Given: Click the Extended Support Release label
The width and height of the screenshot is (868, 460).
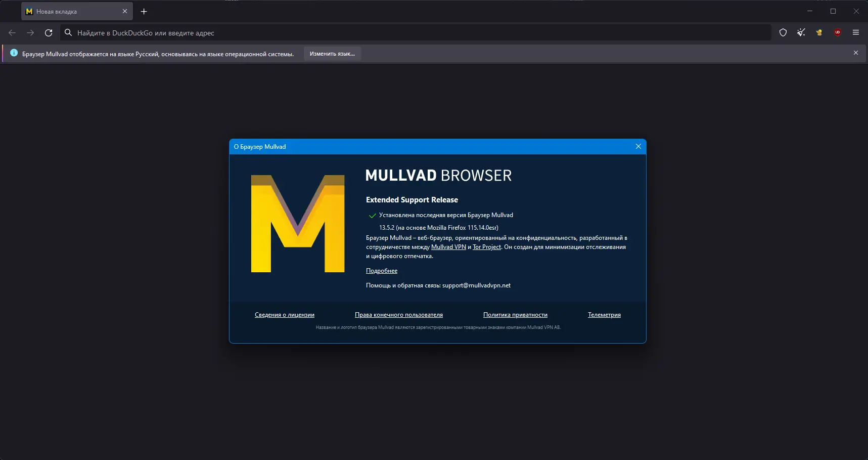Looking at the screenshot, I should [412, 200].
